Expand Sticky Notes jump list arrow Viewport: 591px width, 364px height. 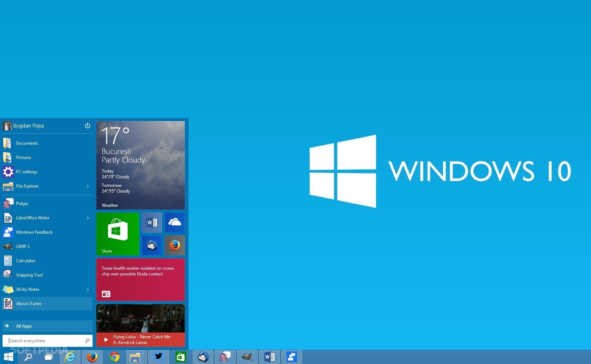tap(88, 289)
